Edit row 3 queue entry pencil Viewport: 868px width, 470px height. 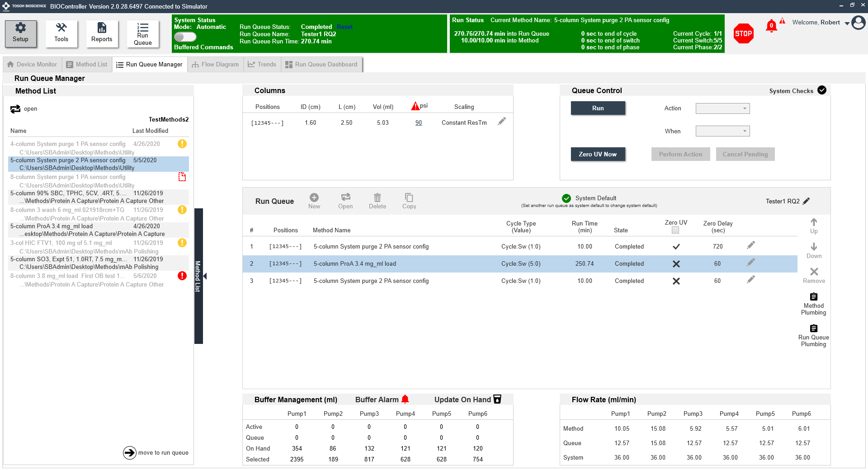[x=751, y=280]
